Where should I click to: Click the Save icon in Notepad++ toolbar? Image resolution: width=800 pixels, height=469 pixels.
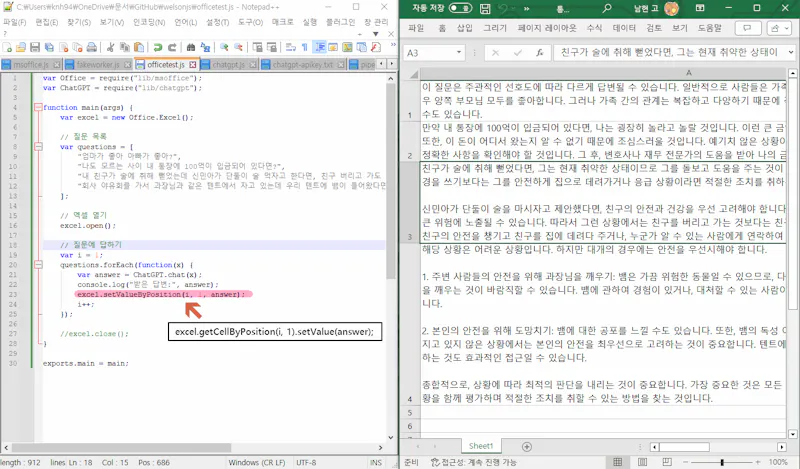point(35,47)
